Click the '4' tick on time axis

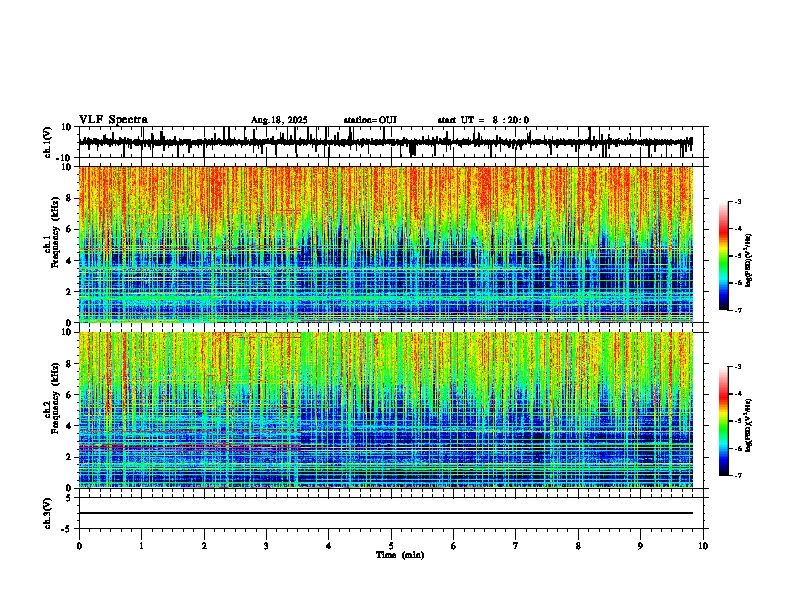pos(329,546)
